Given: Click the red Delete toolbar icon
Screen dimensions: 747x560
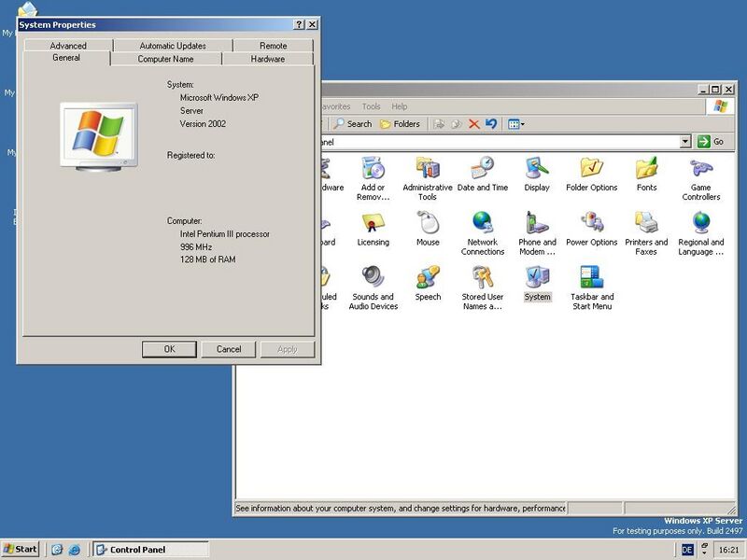Looking at the screenshot, I should 474,123.
